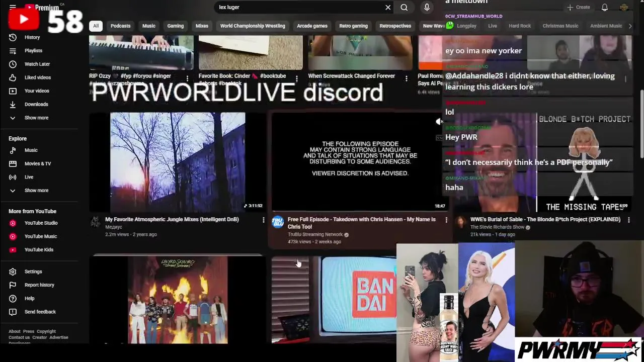The height and width of the screenshot is (362, 644).
Task: Open options for When Screwattack Changed Forever
Action: coord(406,78)
